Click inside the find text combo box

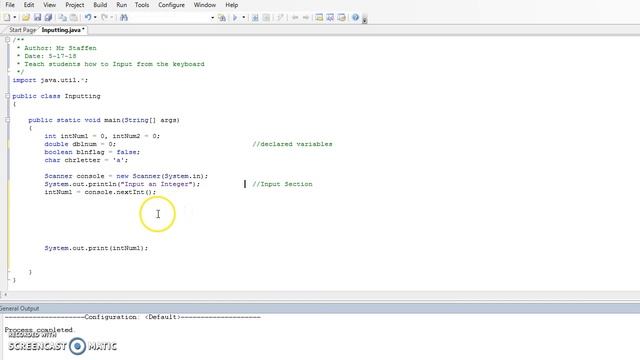point(171,18)
